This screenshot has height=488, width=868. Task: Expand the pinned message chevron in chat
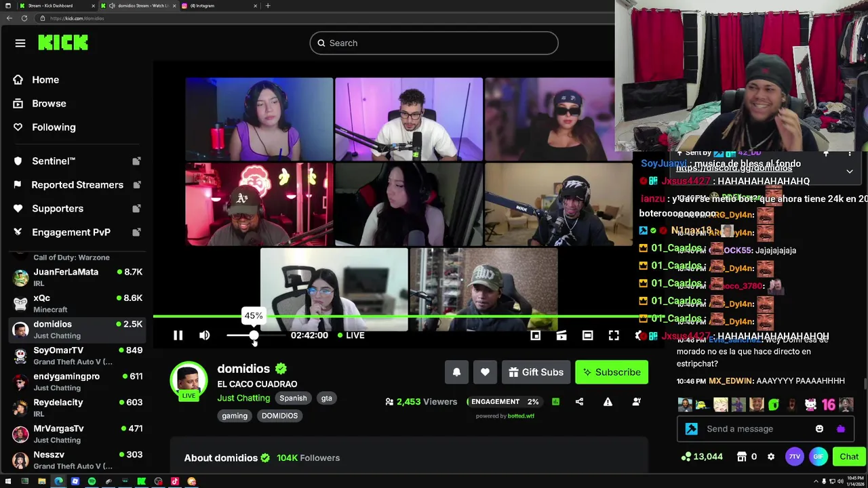click(850, 171)
